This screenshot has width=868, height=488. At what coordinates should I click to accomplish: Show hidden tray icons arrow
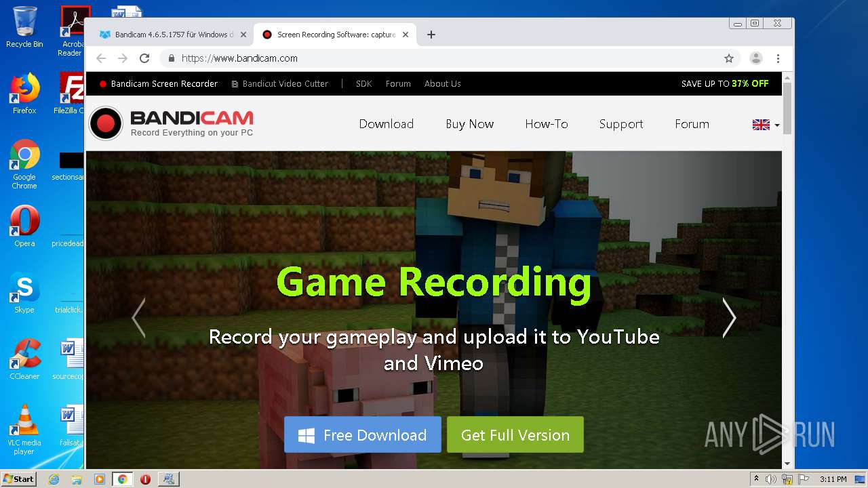[756, 479]
